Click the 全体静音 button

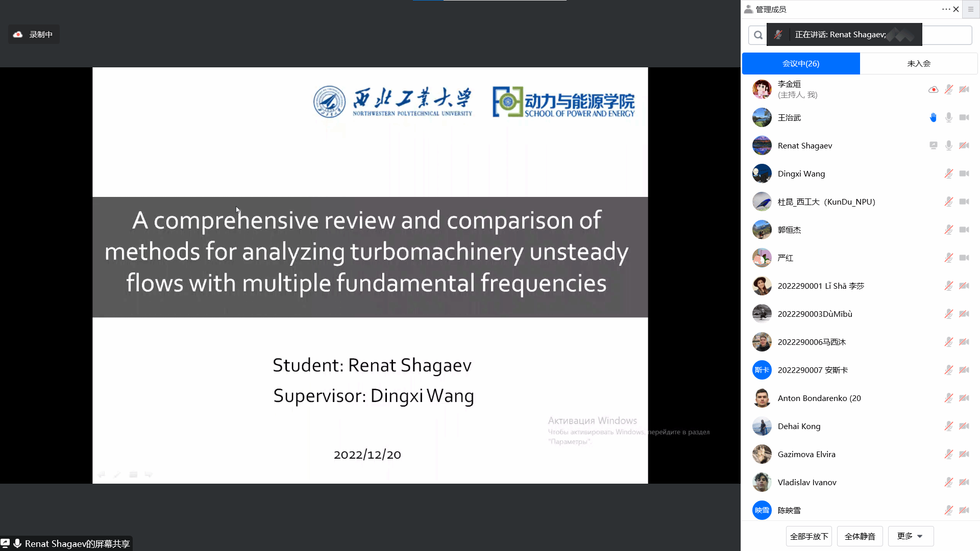pos(860,536)
